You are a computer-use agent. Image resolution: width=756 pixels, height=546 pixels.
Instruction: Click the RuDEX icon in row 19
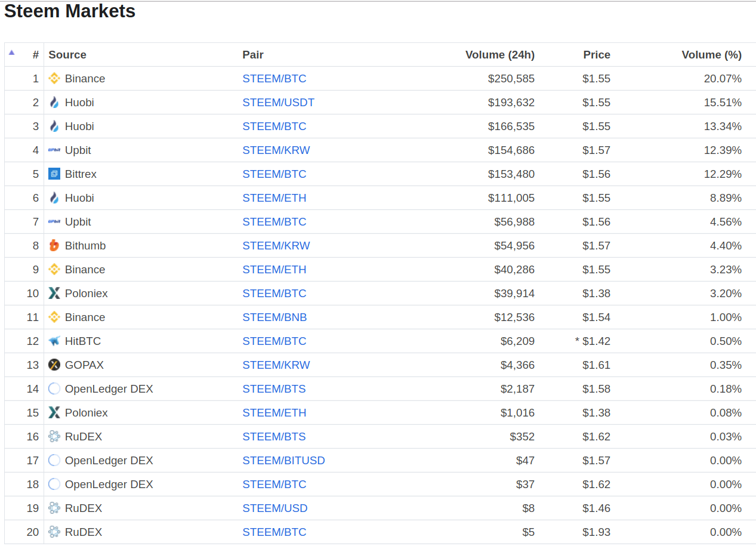[54, 508]
